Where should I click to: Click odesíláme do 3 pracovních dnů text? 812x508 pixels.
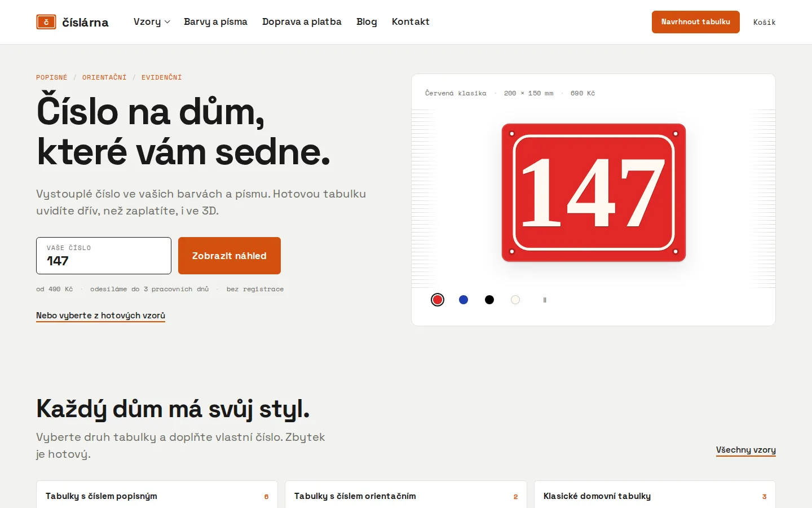click(x=149, y=289)
